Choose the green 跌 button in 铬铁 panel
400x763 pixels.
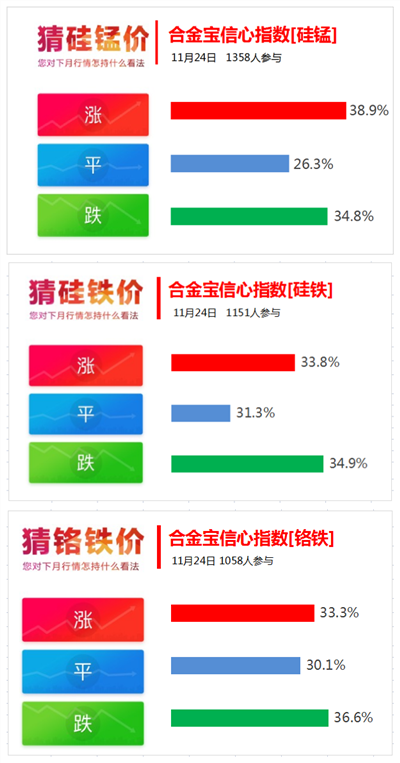coord(83,723)
